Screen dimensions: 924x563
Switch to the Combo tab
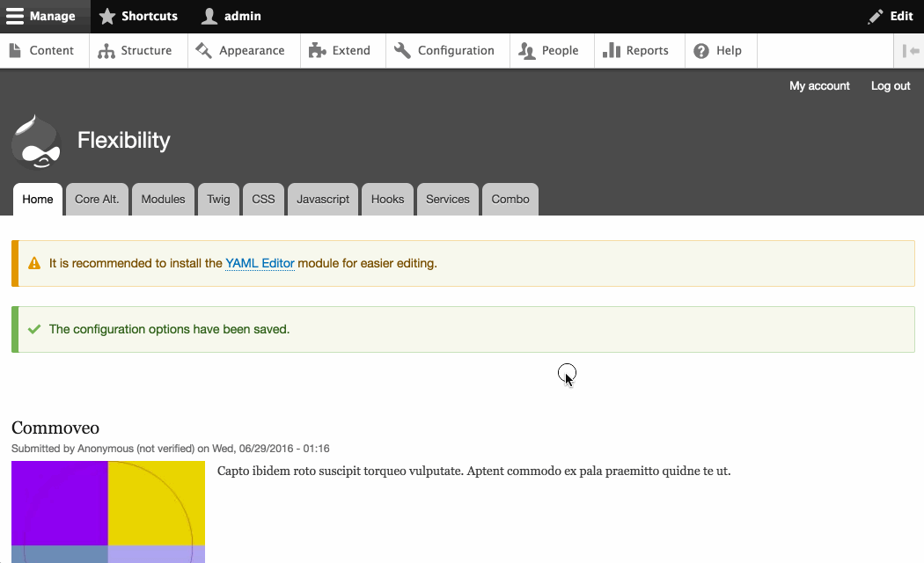[510, 199]
